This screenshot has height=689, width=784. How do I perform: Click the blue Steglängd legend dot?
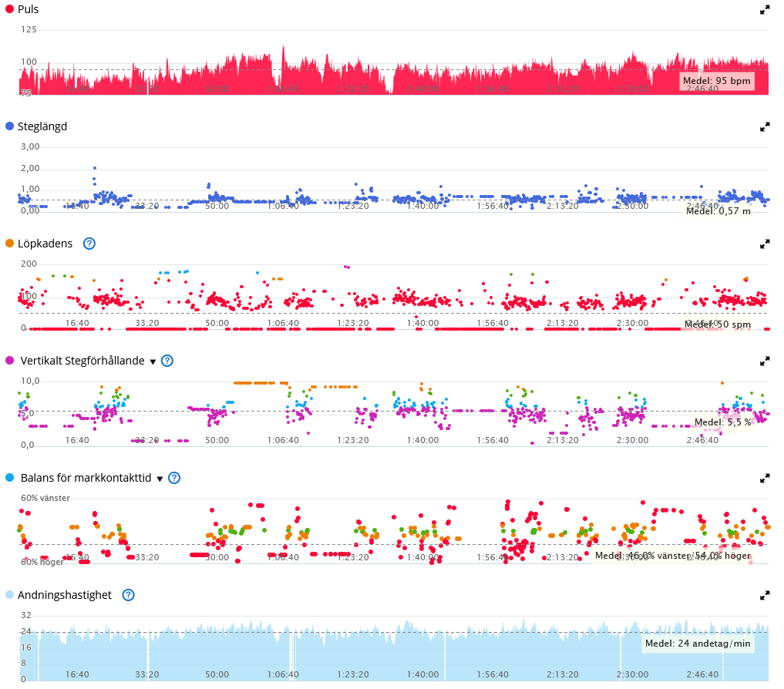pos(9,126)
